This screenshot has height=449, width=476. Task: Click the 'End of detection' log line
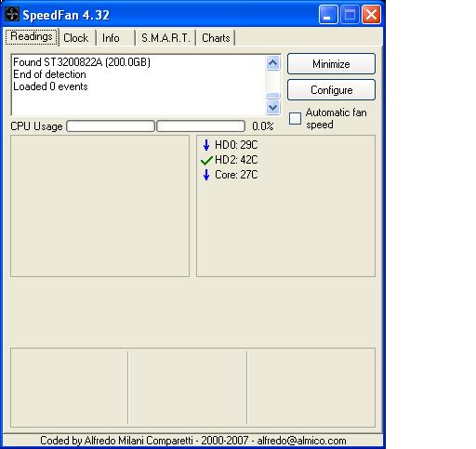tap(49, 74)
